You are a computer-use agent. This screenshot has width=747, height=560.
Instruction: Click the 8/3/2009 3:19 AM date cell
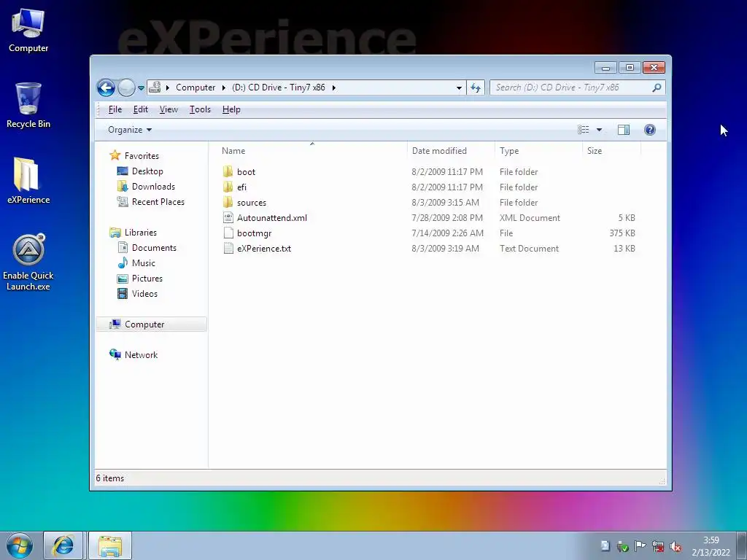[x=446, y=249]
